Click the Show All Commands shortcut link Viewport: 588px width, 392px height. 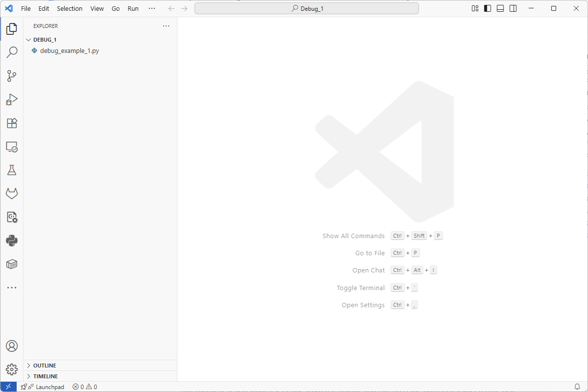click(353, 236)
